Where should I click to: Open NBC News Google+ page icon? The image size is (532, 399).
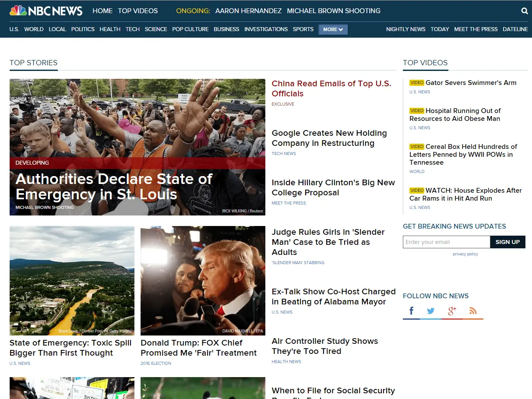[452, 311]
